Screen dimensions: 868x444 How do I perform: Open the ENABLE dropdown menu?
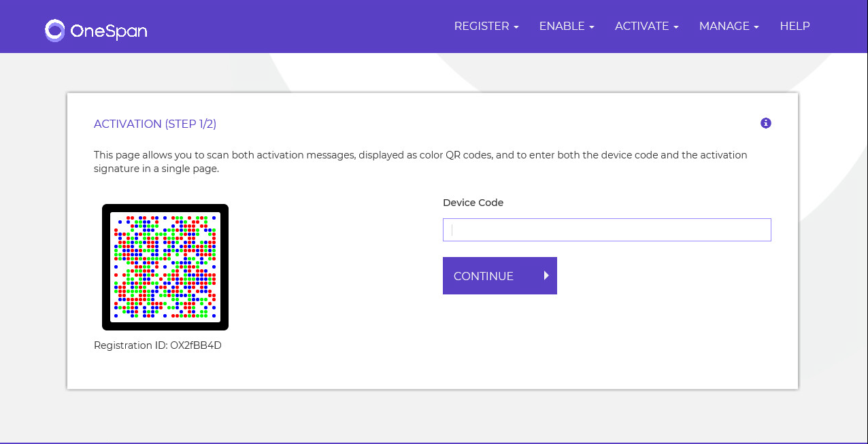coord(567,26)
